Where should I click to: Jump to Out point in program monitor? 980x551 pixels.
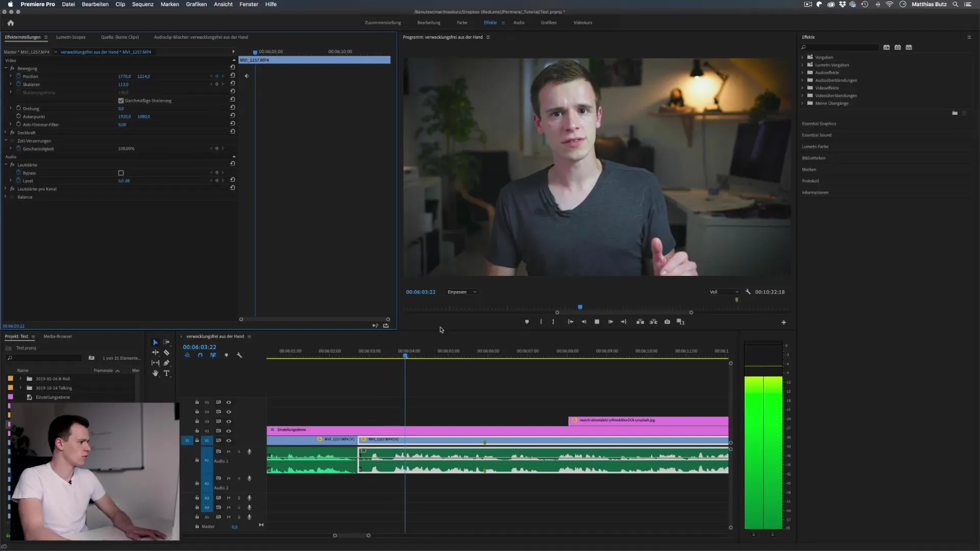(x=624, y=322)
